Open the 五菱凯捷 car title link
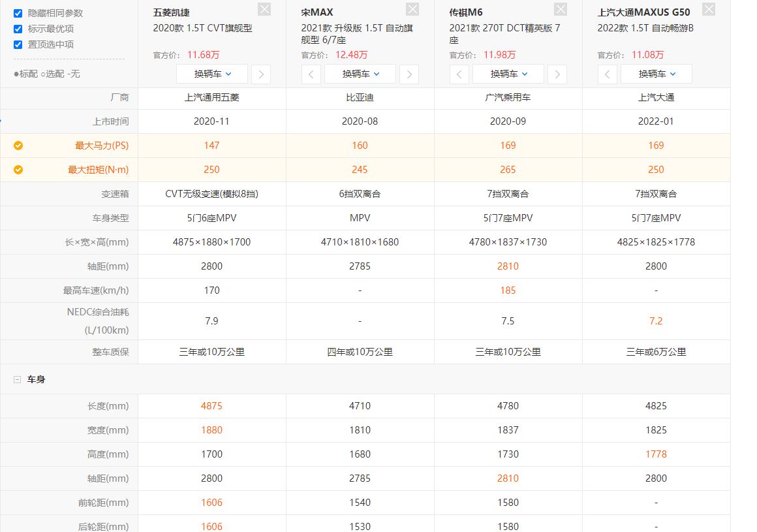 [172, 12]
